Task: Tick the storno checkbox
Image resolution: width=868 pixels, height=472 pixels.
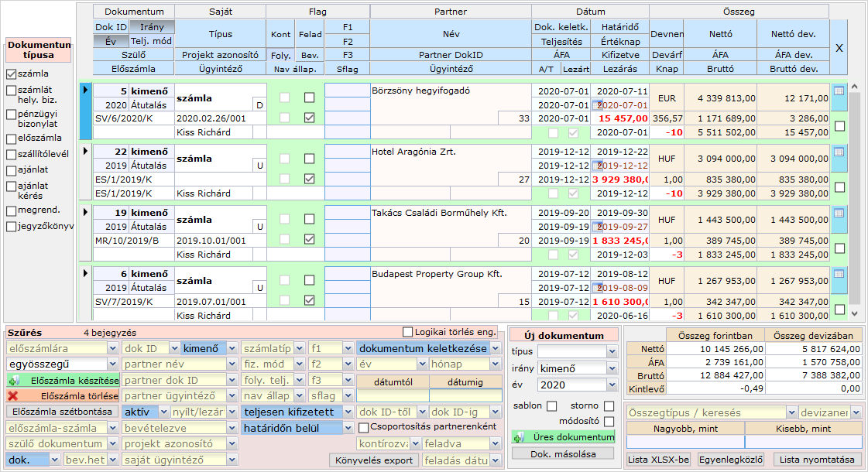Action: pos(609,406)
